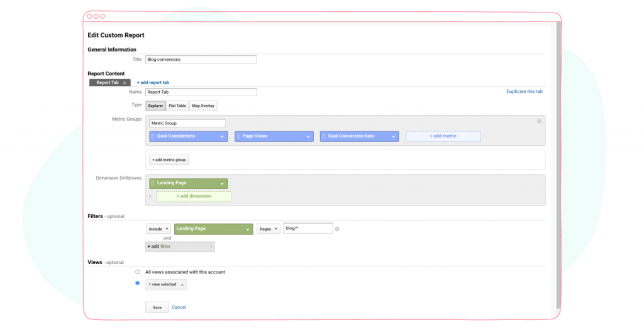Choose the Explorer report type
This screenshot has width=644, height=330.
tap(156, 106)
